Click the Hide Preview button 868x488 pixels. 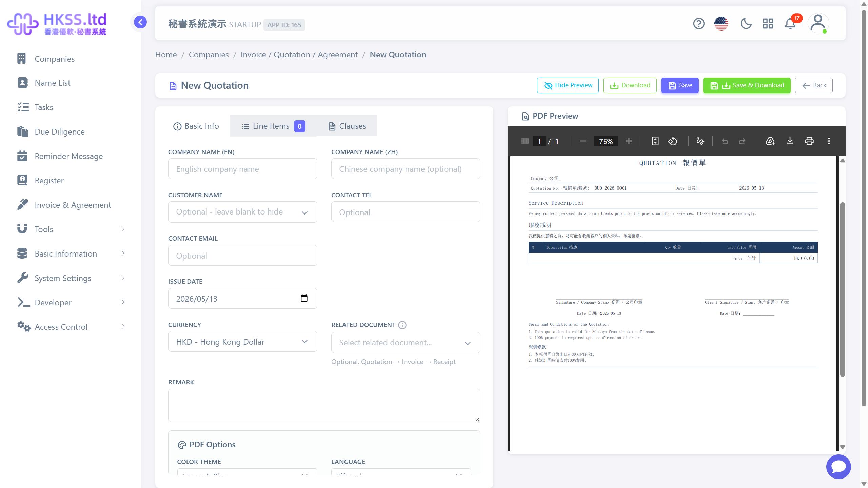[x=568, y=85]
